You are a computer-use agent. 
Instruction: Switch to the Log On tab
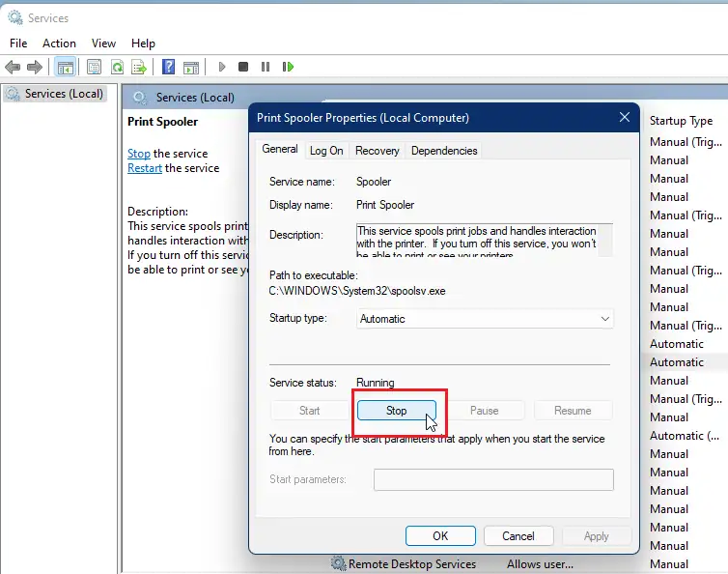(326, 151)
